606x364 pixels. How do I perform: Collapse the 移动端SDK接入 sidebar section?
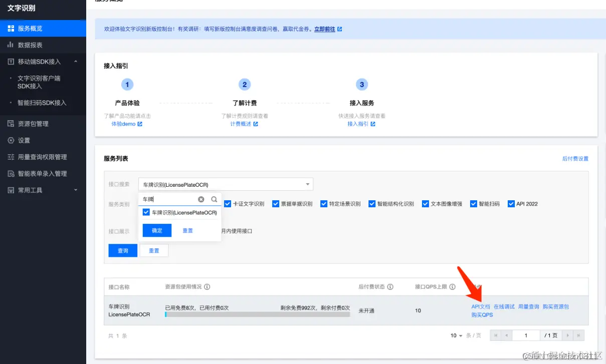[76, 62]
